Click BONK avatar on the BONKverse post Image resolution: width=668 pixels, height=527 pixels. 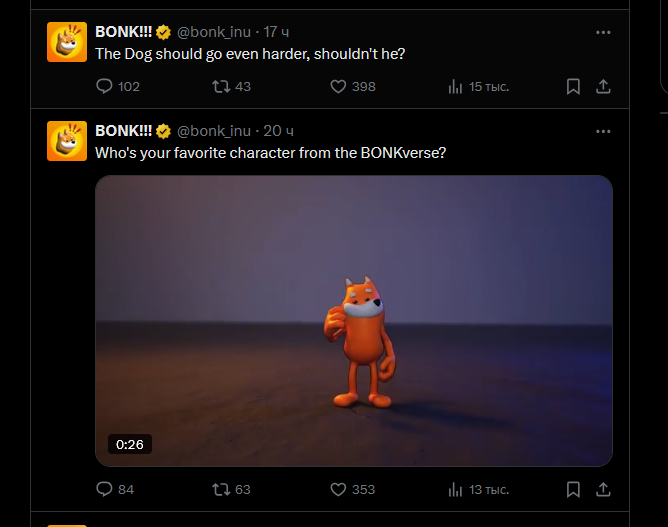(67, 140)
